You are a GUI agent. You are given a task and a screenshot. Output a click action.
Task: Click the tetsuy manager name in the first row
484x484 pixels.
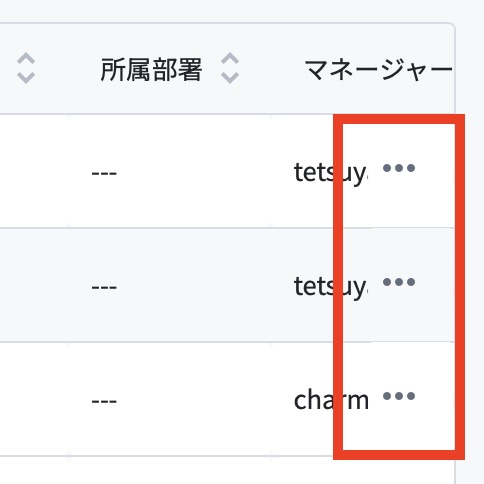[x=331, y=173]
